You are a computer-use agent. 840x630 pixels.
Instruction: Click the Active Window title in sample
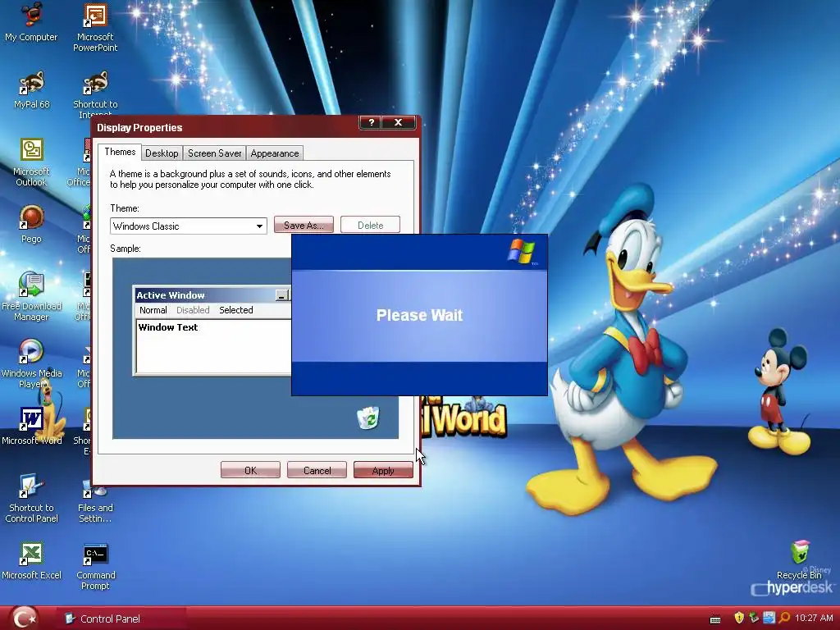tap(171, 295)
